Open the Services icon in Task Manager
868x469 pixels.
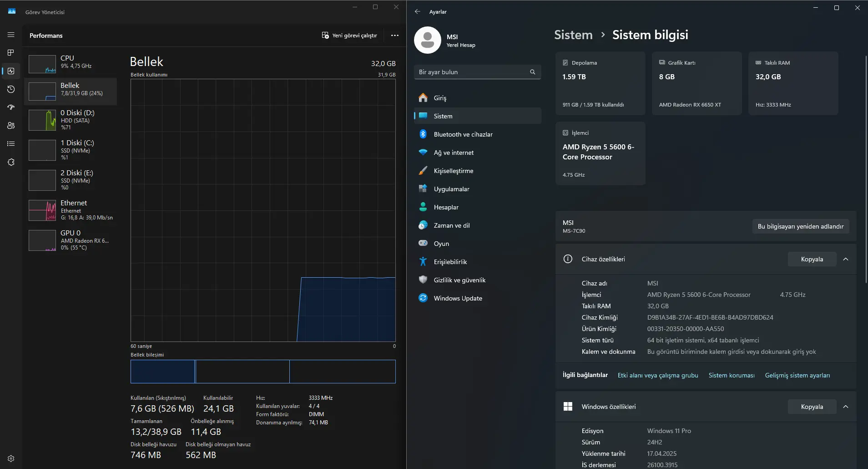[11, 162]
